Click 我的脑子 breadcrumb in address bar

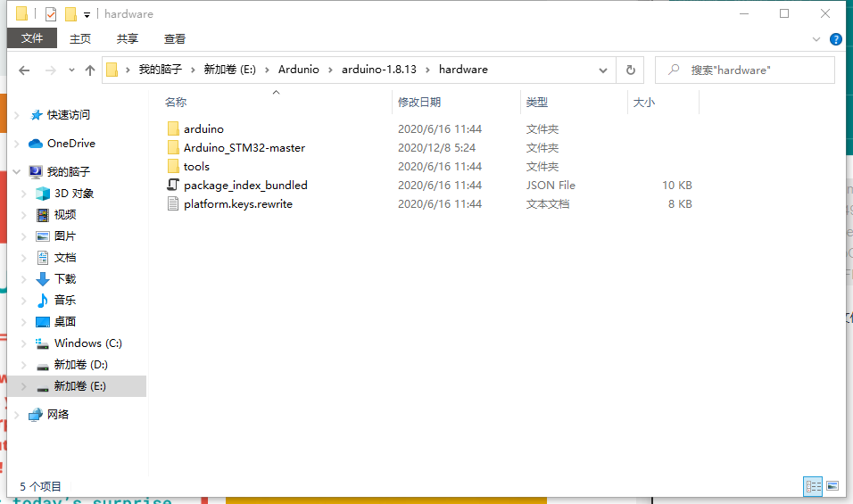click(160, 70)
